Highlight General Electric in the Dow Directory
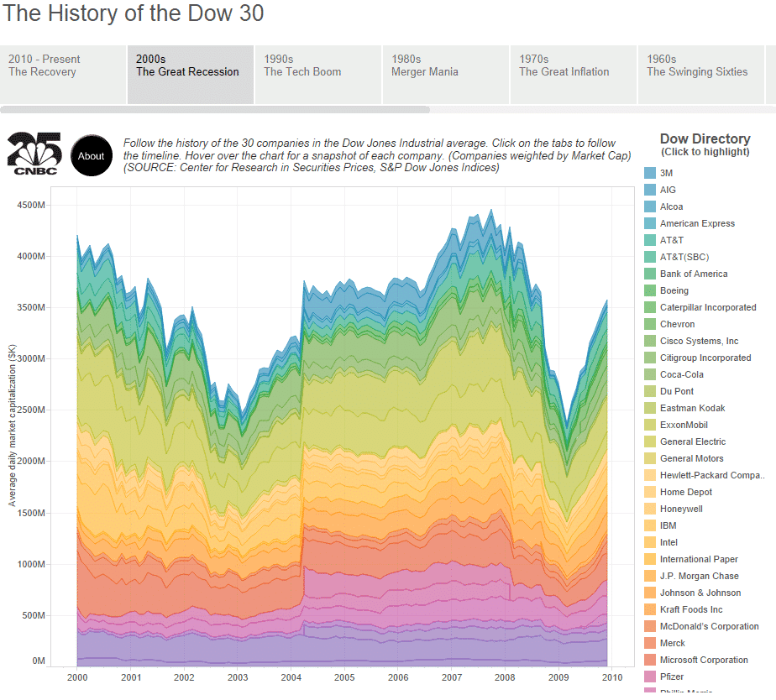The image size is (776, 700). (695, 441)
